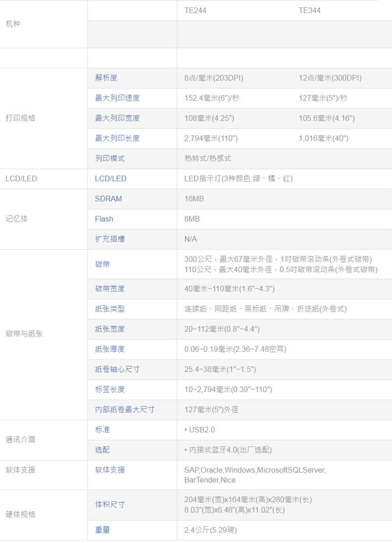Click the TE344 model column header
The height and width of the screenshot is (543, 392).
point(310,10)
